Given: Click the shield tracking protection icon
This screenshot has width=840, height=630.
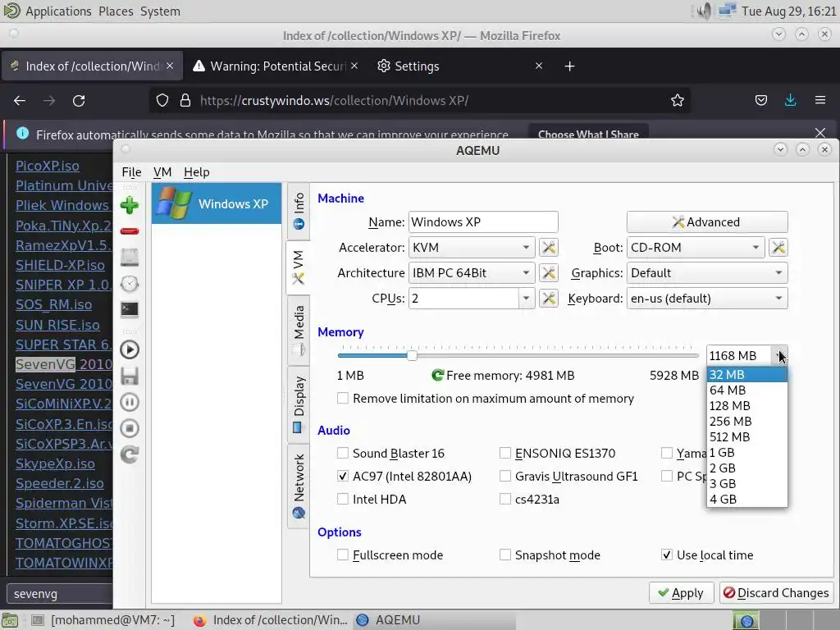Looking at the screenshot, I should click(162, 101).
